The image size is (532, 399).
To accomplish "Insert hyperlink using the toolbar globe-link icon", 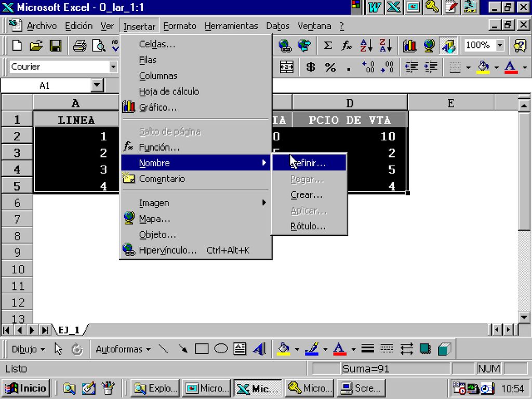I will 285,46.
